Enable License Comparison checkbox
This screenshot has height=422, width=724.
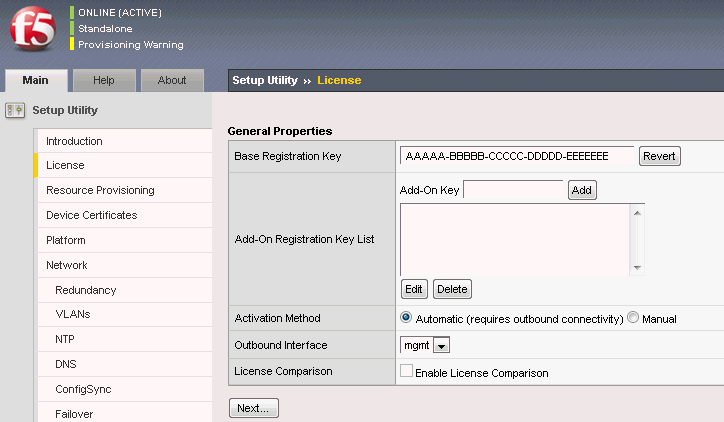[406, 372]
